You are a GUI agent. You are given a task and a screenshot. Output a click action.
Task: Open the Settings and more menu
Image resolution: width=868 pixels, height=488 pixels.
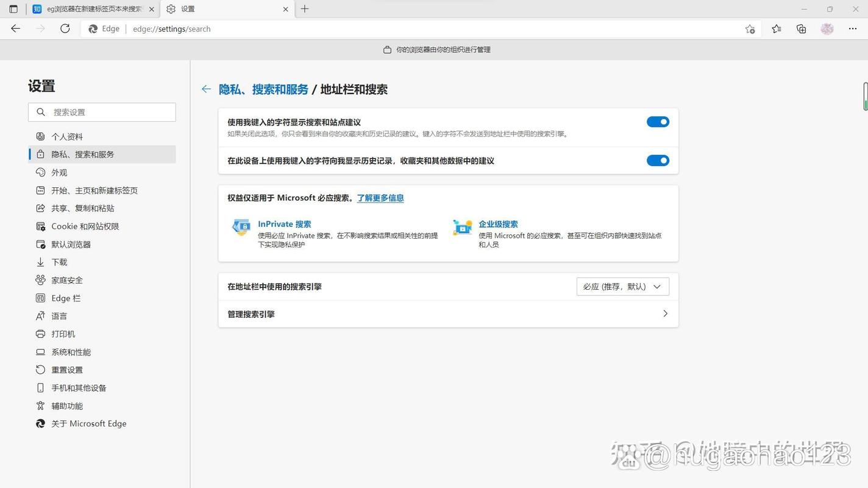tap(853, 29)
